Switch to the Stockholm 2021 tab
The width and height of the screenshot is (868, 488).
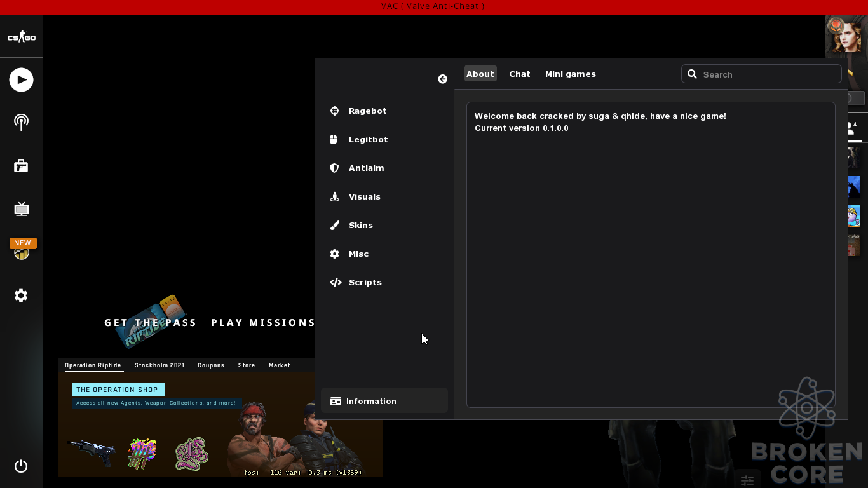click(159, 365)
